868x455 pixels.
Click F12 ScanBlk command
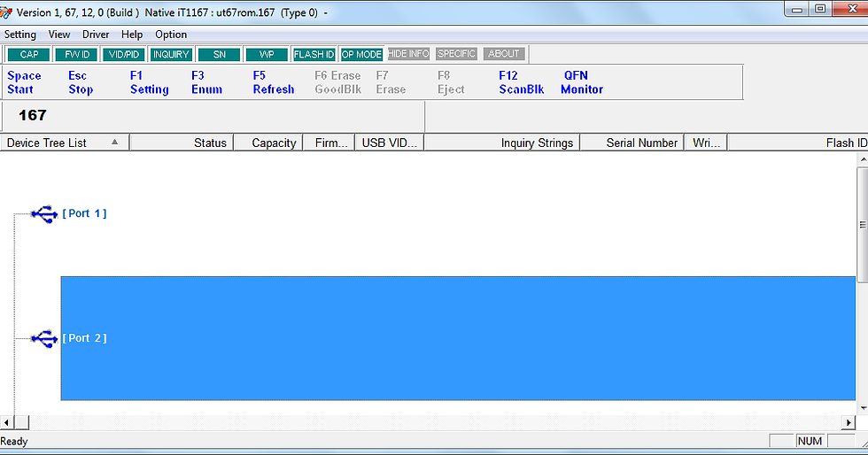tap(522, 82)
